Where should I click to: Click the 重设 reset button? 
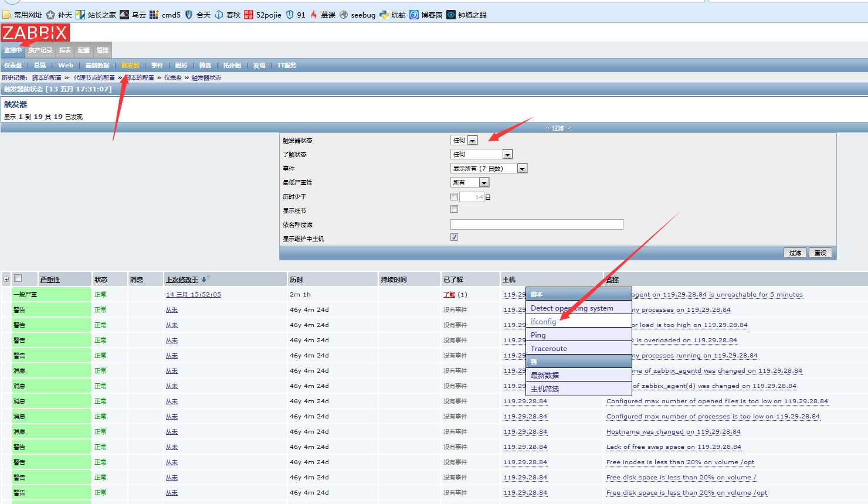pos(820,253)
